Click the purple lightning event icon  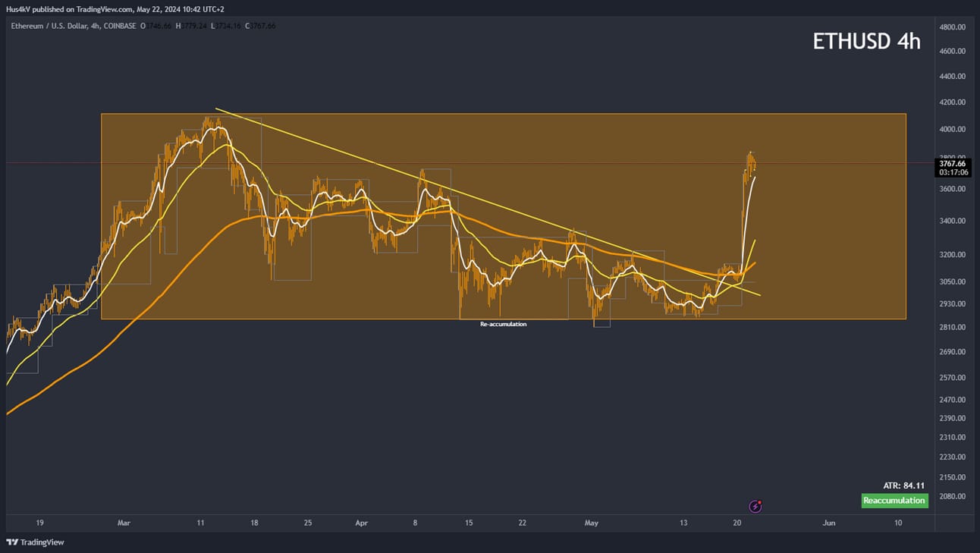755,506
